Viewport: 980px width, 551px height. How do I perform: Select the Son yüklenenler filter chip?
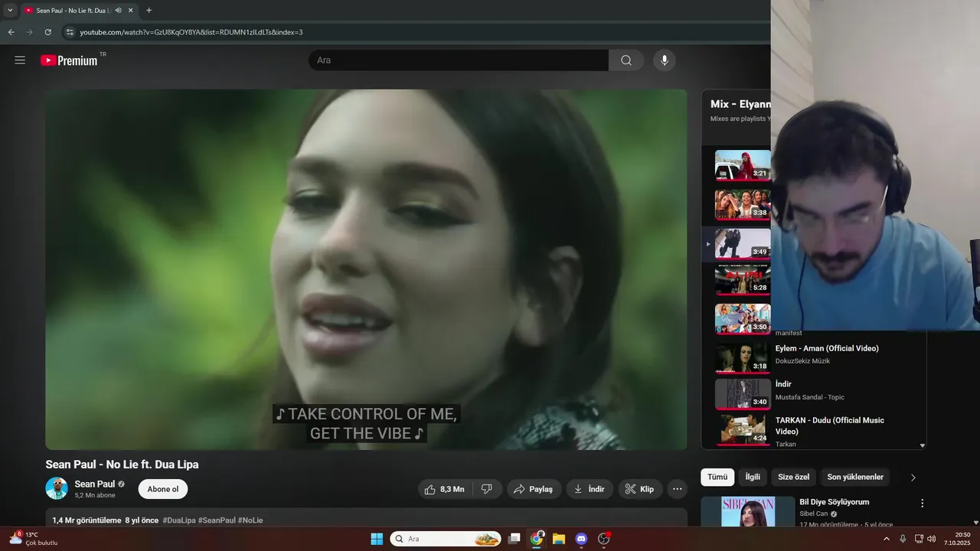[855, 478]
